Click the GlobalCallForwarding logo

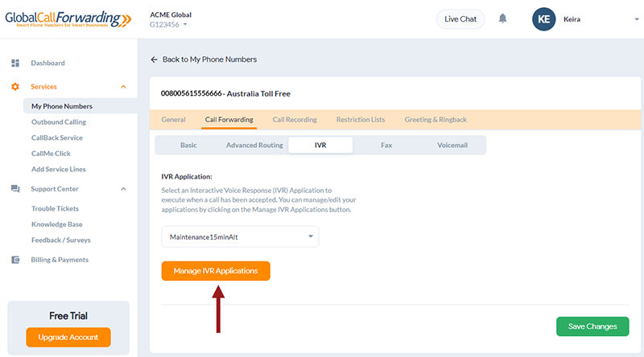68,18
